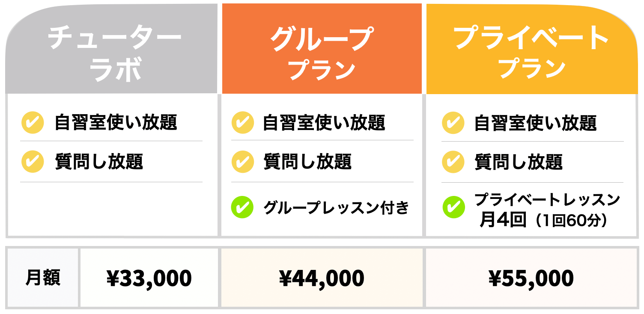The height and width of the screenshot is (314, 644).
Task: Click the 月額 row label
Action: click(43, 278)
